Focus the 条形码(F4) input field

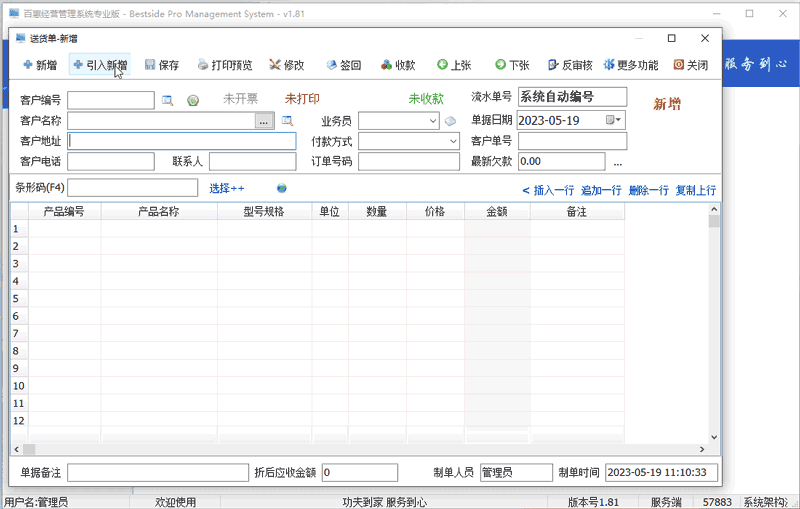(133, 188)
